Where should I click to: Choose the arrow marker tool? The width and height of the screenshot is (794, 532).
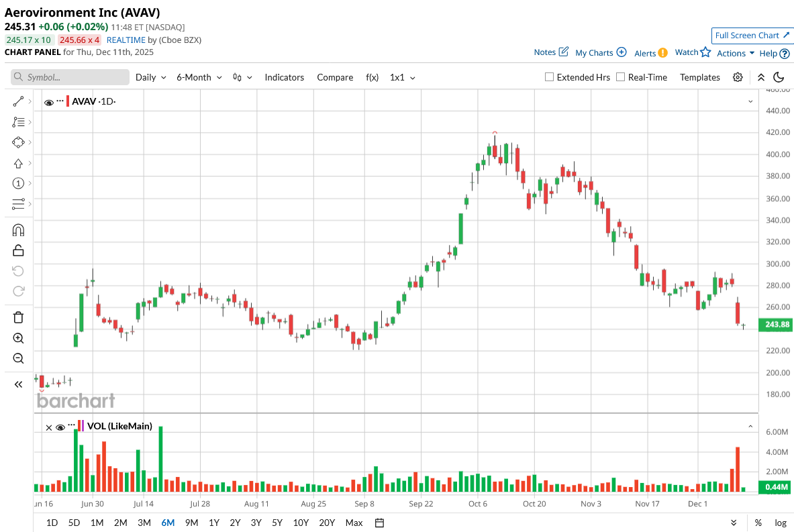coord(18,163)
